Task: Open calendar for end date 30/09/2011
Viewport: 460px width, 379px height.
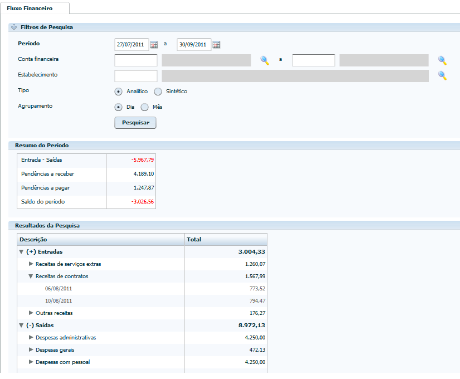Action: click(216, 44)
